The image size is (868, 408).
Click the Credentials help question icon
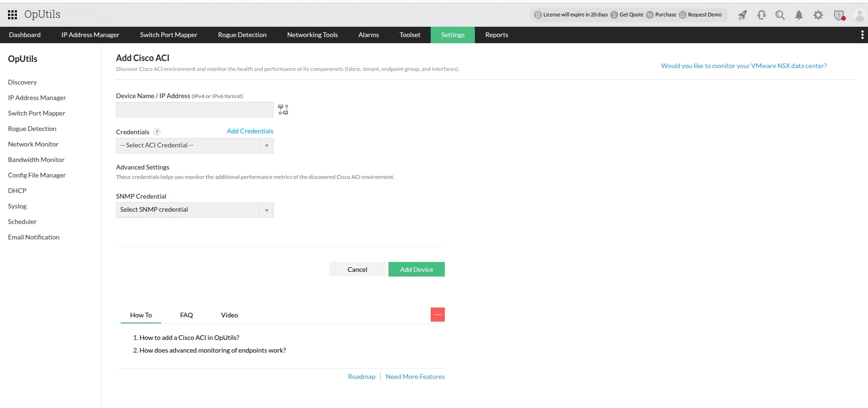[157, 132]
